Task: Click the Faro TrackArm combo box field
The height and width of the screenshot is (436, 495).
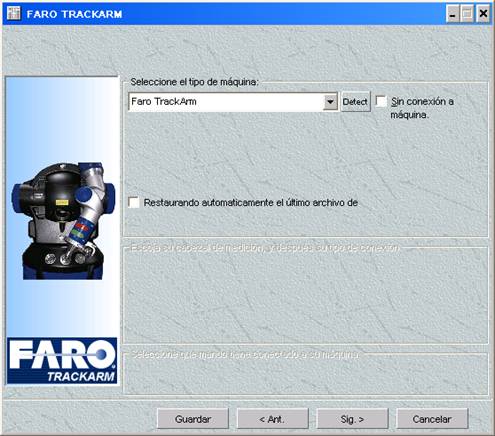Action: pos(233,102)
